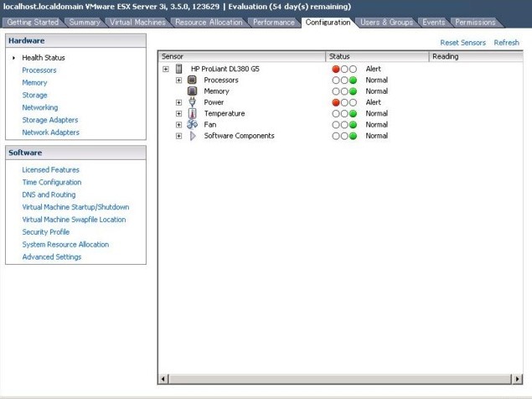Open Advanced Settings

click(x=52, y=257)
